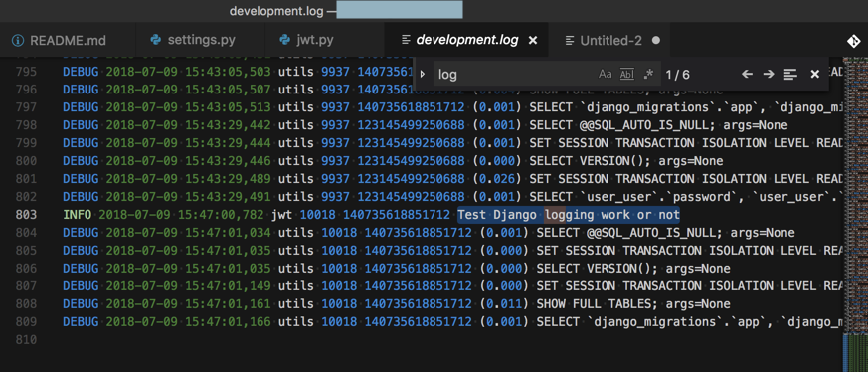Click timestamp '15:43:29,491' on line 802
868x372 pixels.
(x=228, y=197)
